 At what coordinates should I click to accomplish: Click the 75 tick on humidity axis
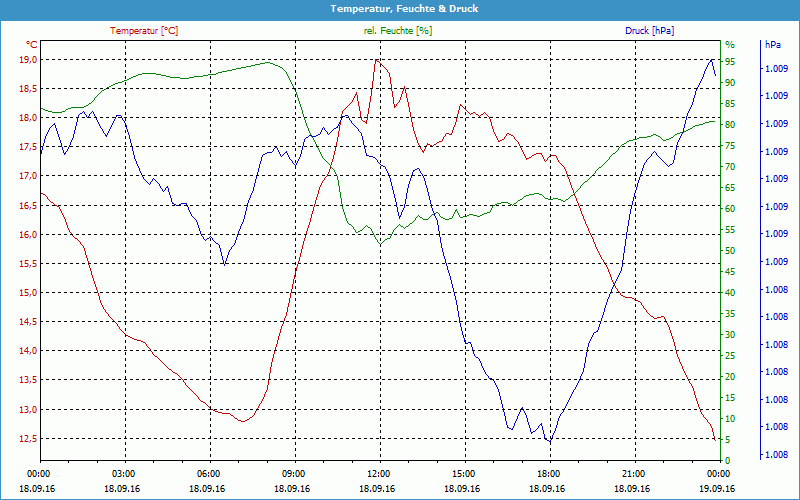[x=730, y=146]
